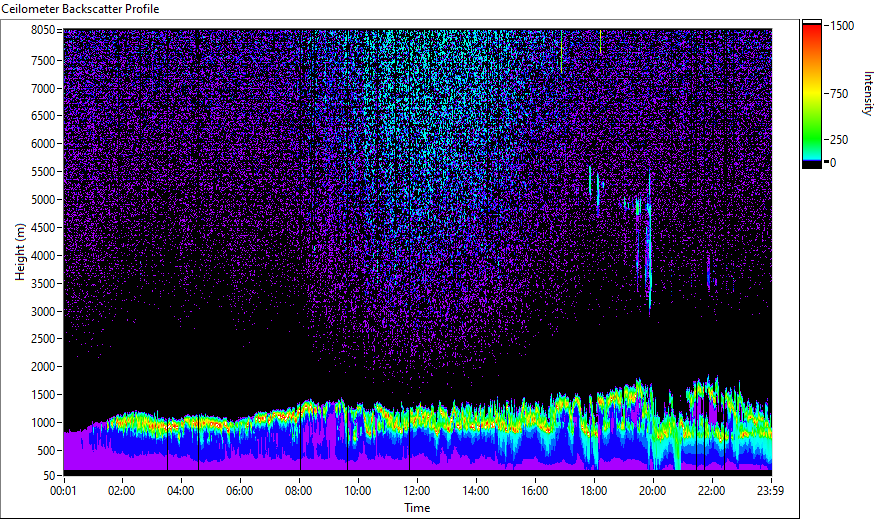Click the 7000 height tick label
Viewport: 878px width, 519px height.
[x=43, y=88]
